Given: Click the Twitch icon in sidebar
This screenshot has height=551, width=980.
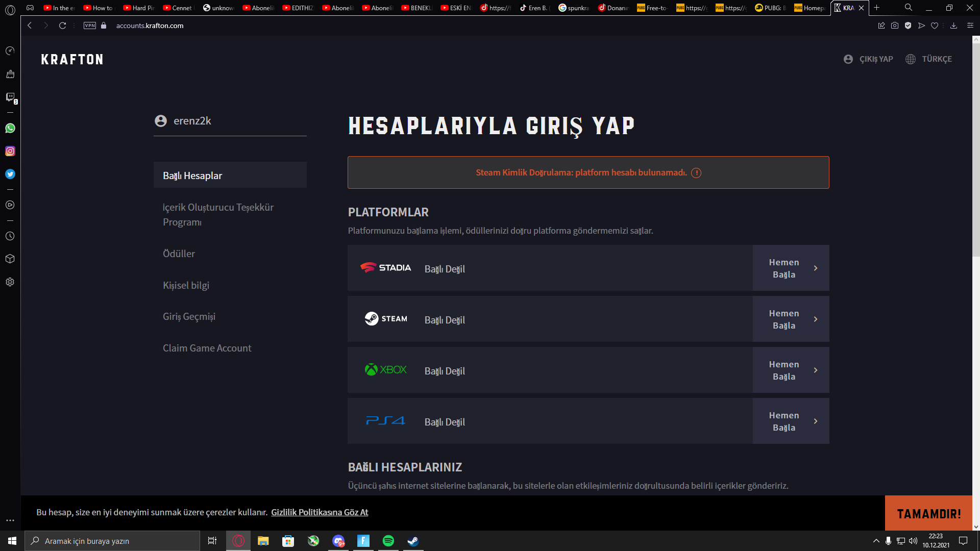Looking at the screenshot, I should 10,97.
